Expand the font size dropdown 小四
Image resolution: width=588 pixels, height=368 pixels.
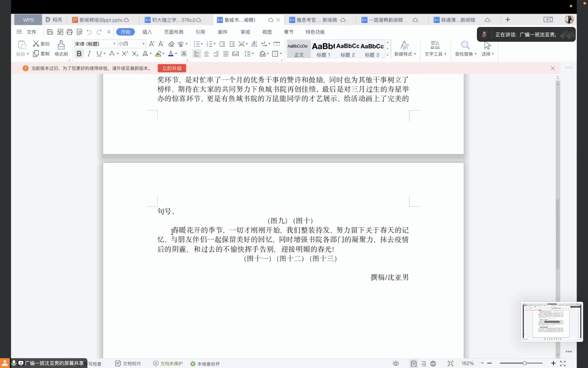tap(143, 44)
